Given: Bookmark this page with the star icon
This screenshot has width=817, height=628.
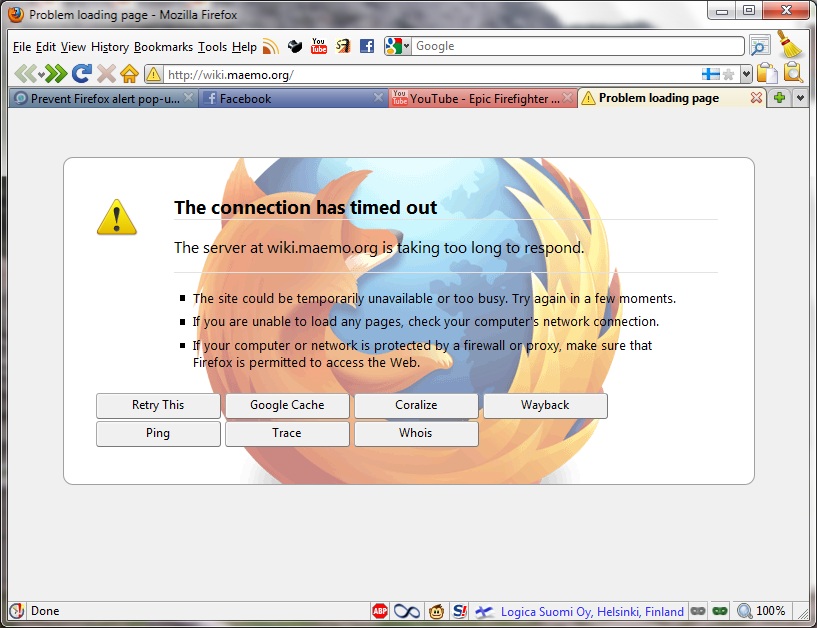Looking at the screenshot, I should (x=728, y=75).
